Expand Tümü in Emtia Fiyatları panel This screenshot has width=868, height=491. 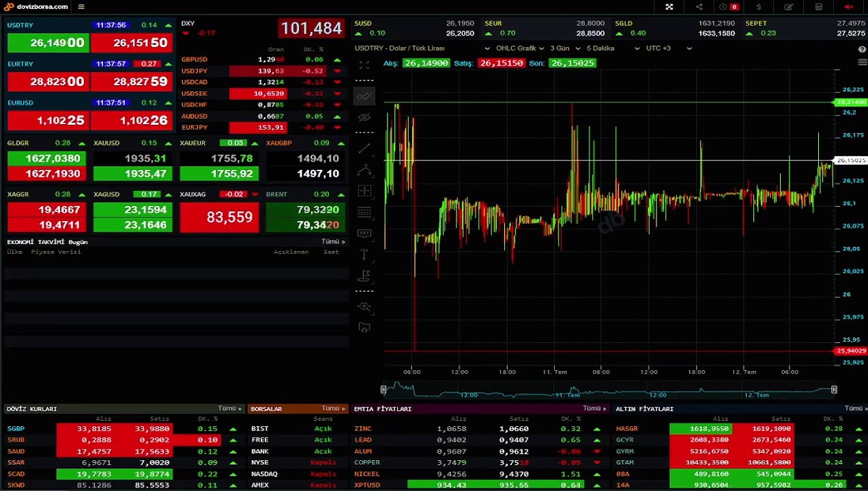pyautogui.click(x=594, y=408)
